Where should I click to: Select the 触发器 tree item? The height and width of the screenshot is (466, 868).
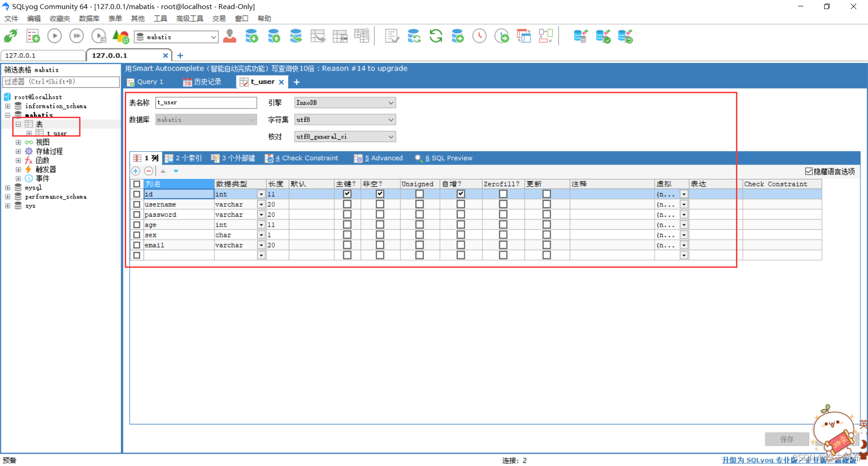(x=46, y=169)
